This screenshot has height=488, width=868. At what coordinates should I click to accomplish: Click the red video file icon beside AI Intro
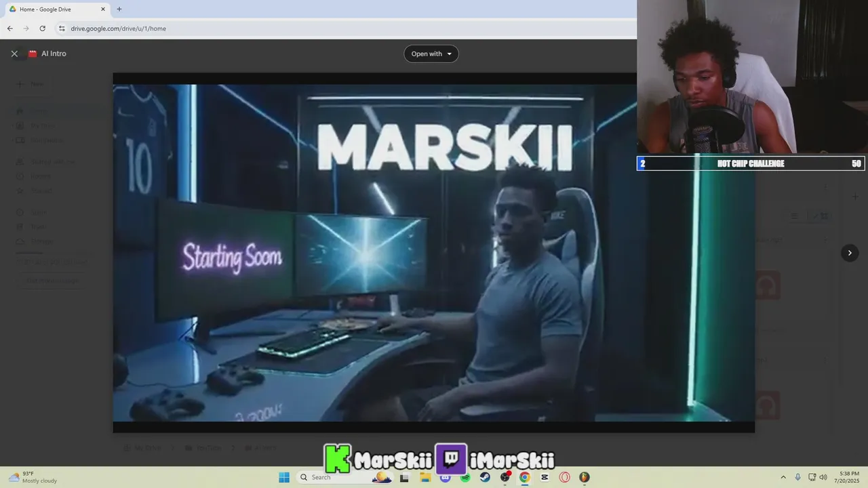[33, 54]
